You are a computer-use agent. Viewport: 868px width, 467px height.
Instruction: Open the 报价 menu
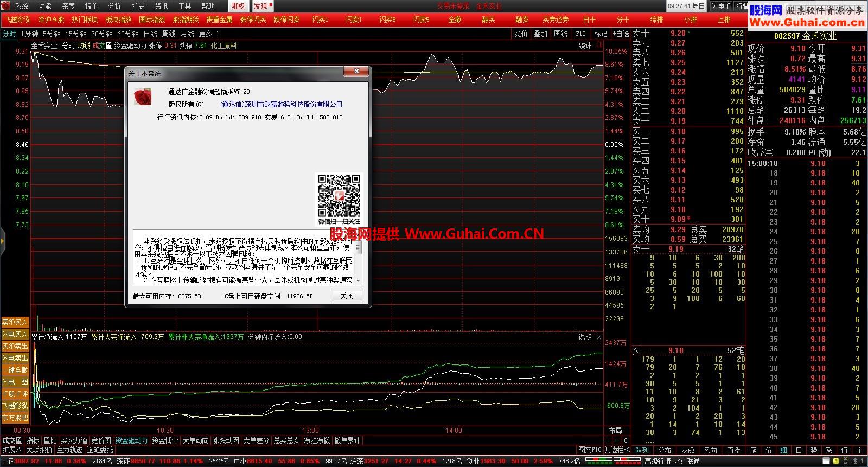point(91,6)
